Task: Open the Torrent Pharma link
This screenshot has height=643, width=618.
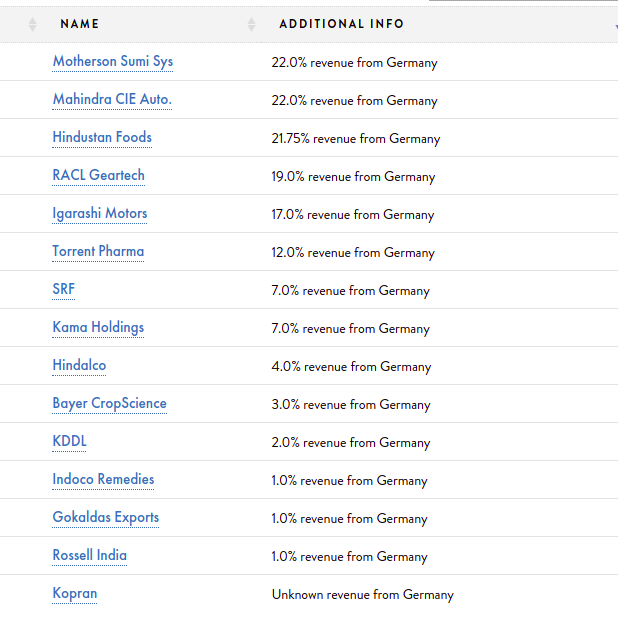Action: (x=98, y=251)
